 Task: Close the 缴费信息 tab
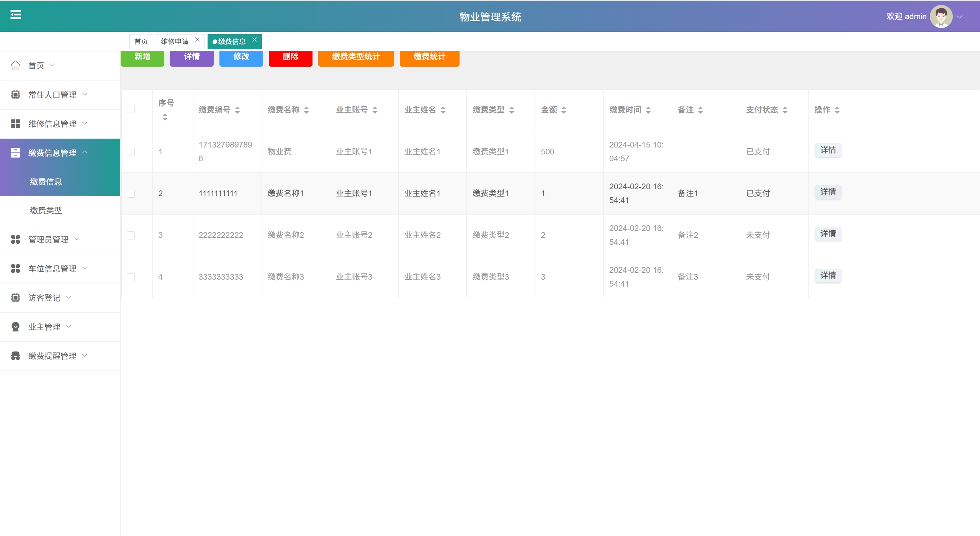pos(255,39)
